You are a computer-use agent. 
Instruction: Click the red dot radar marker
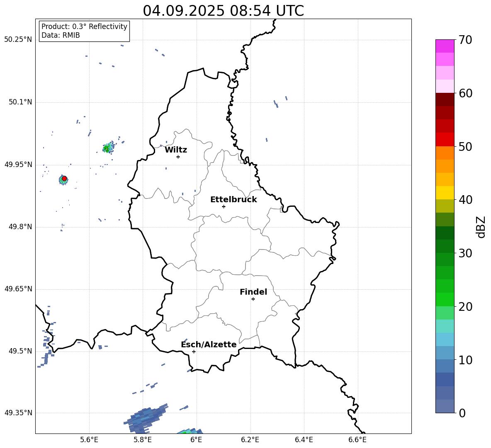(x=64, y=179)
